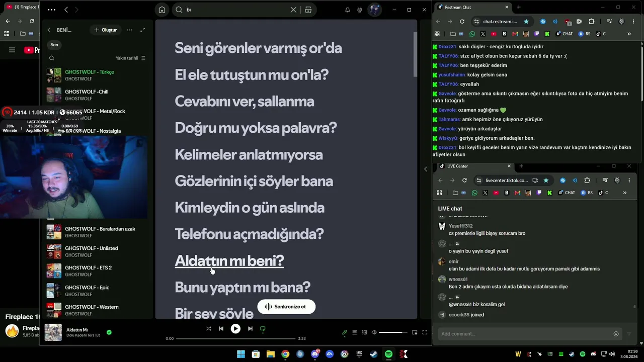The height and width of the screenshot is (362, 644).
Task: Click the Senkronize et button
Action: (286, 307)
